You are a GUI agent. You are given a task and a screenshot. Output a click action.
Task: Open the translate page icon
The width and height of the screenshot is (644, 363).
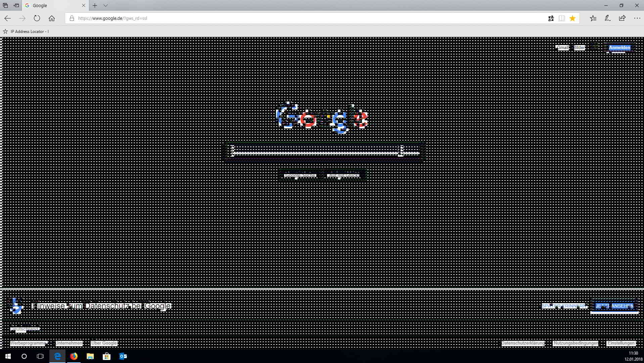pos(551,18)
